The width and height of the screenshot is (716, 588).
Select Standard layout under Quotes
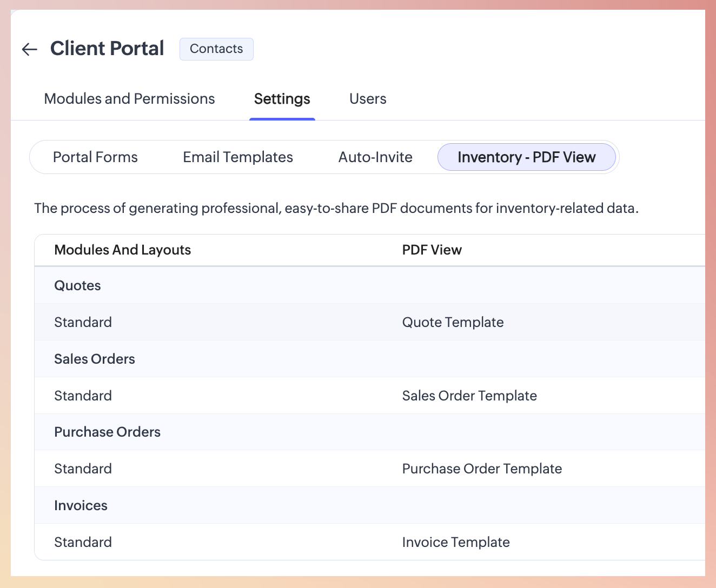tap(83, 322)
